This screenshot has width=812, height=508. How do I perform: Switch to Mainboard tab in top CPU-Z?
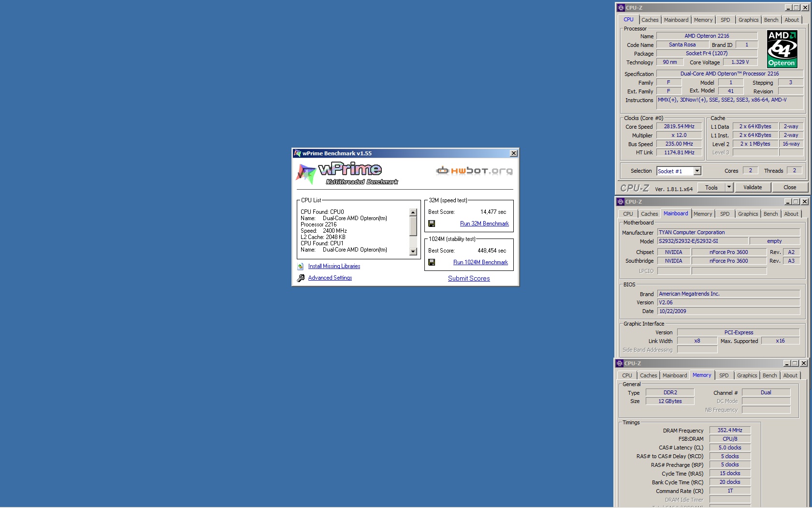click(x=676, y=20)
